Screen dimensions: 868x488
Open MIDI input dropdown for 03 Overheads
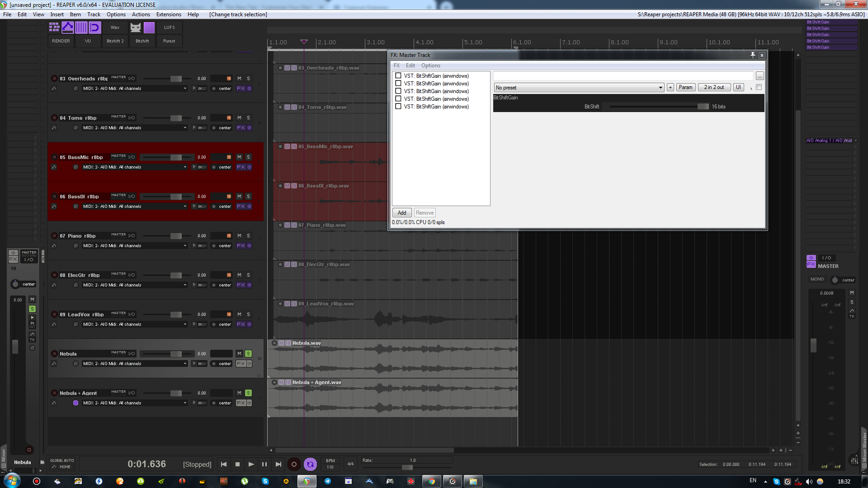(134, 89)
